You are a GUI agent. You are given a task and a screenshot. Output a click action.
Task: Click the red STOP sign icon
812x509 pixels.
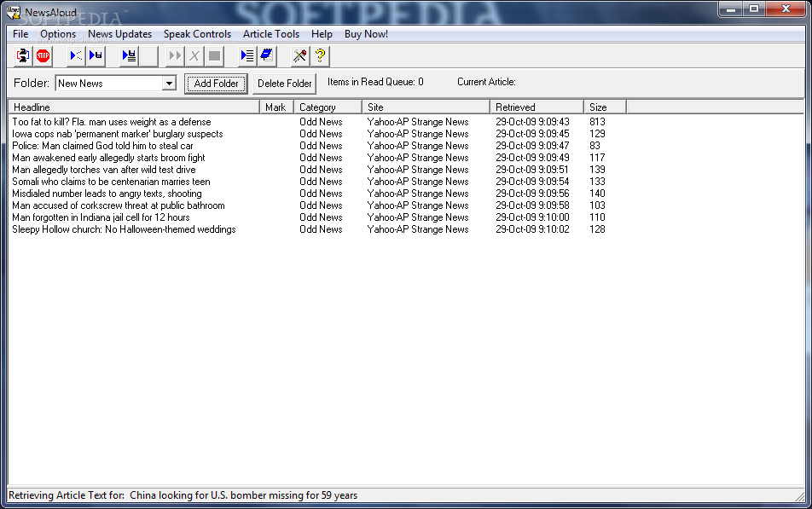[x=43, y=55]
